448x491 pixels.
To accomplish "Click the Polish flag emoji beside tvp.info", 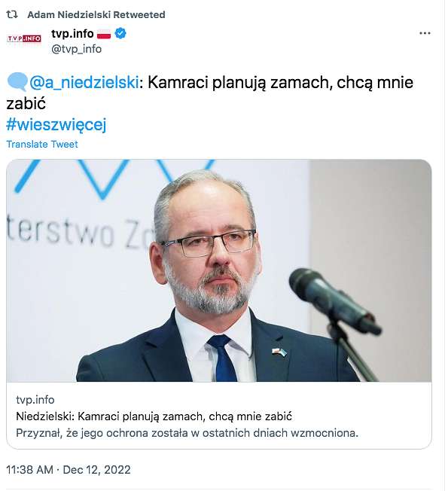I will click(x=104, y=33).
